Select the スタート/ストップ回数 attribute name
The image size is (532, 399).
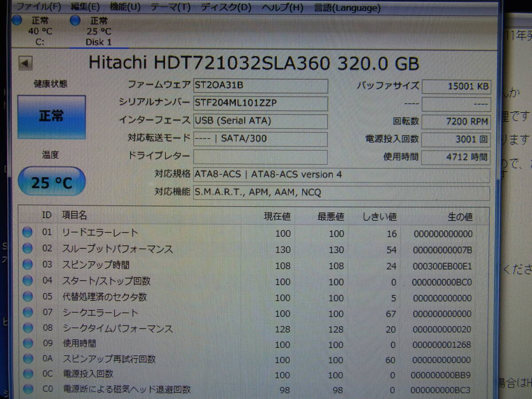tap(106, 281)
